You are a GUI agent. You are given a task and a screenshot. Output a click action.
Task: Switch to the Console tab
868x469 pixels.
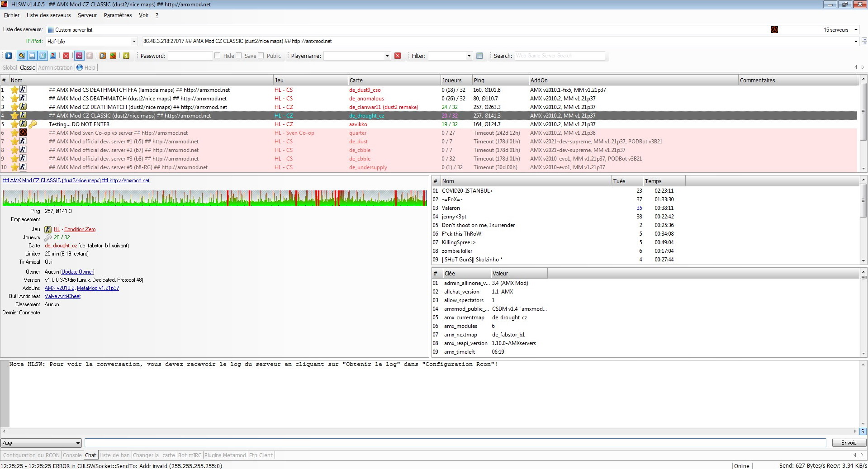(72, 455)
